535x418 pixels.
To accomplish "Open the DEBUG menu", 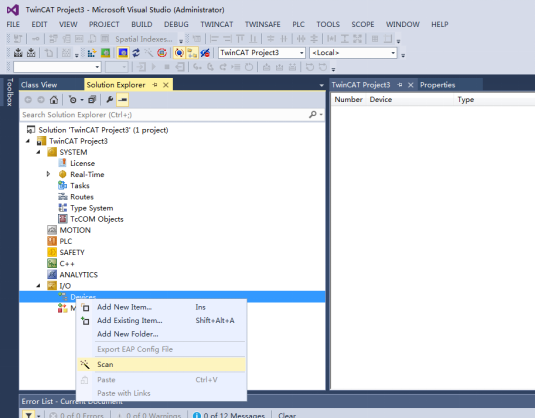I will (176, 24).
